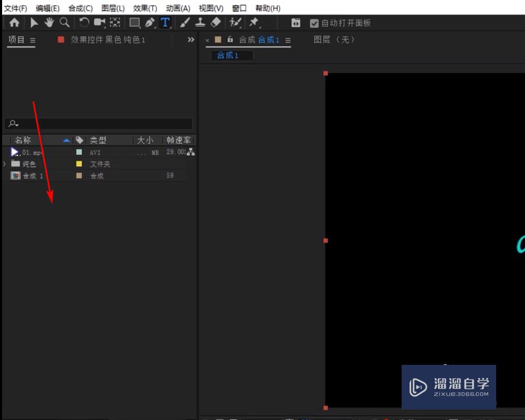
Task: Open the 项目 panel menu icon
Action: point(33,40)
